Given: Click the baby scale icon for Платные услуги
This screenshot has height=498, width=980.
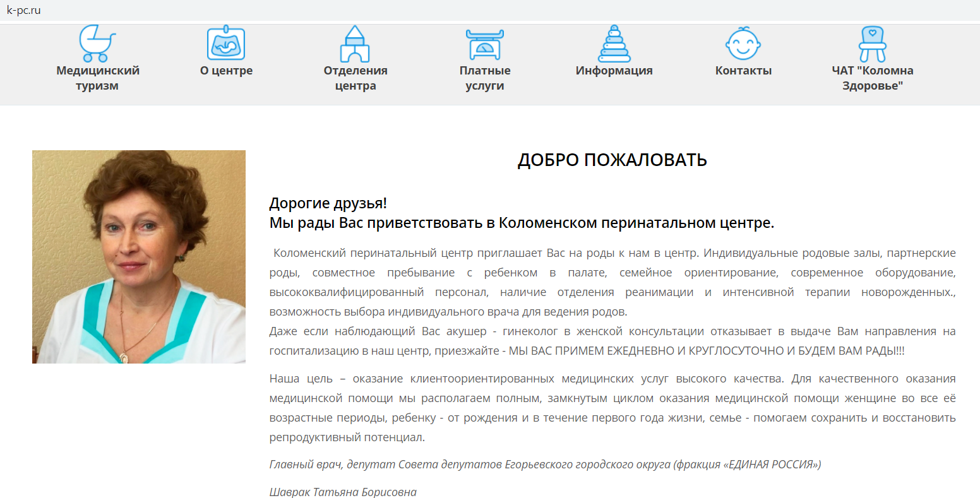Looking at the screenshot, I should pyautogui.click(x=486, y=42).
